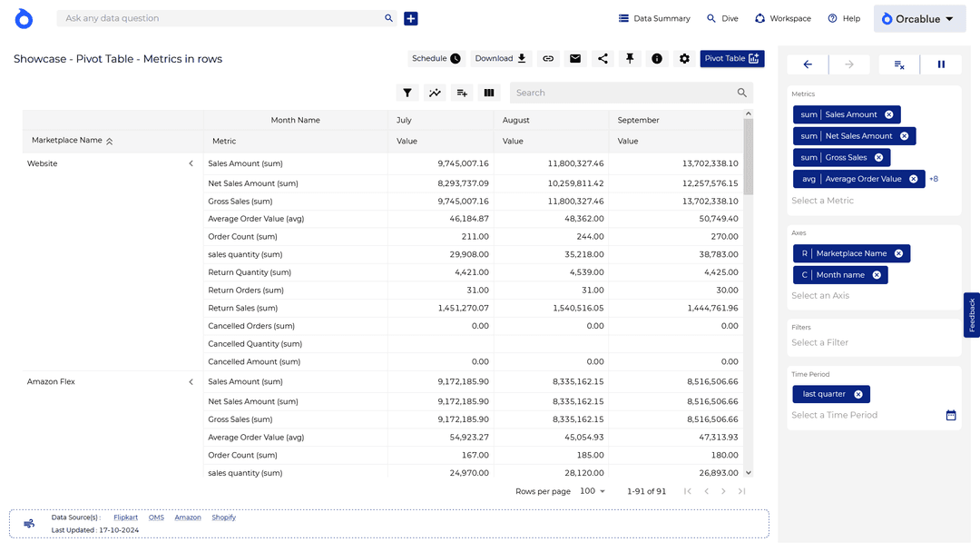
Task: Remove the Gross Sales metric chip
Action: [880, 157]
